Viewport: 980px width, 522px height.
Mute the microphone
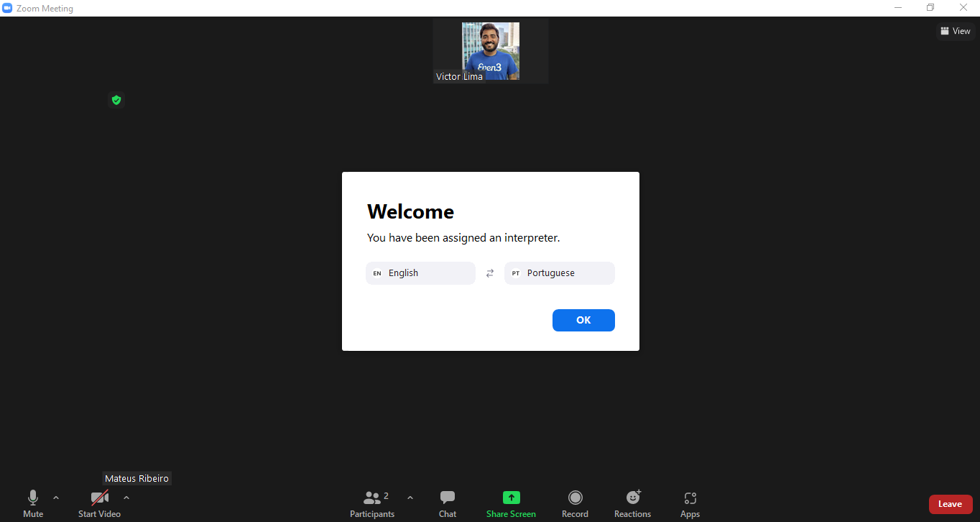[33, 503]
